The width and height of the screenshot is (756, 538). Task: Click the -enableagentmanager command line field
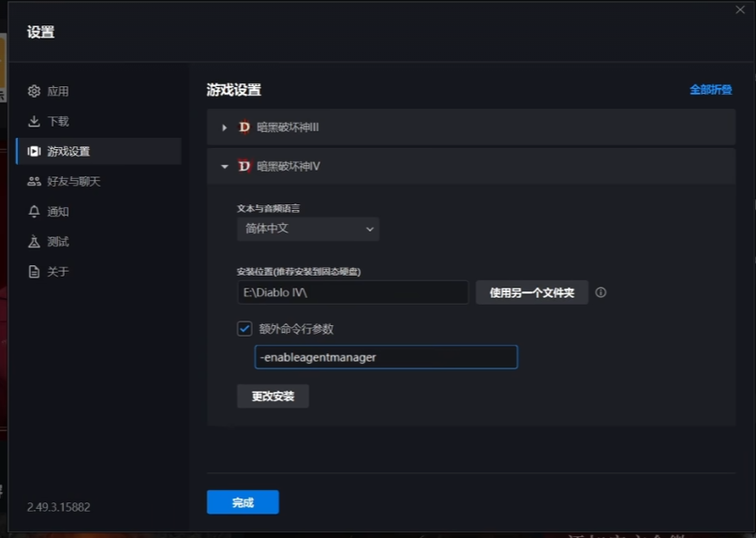pyautogui.click(x=385, y=357)
